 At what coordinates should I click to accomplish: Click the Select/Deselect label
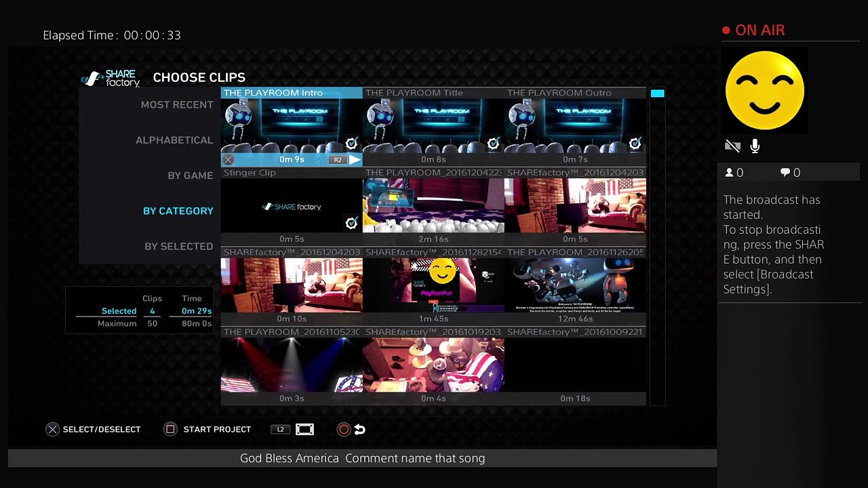102,429
